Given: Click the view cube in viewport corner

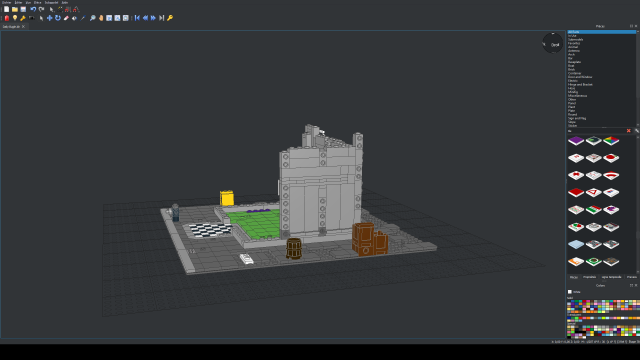Looking at the screenshot, I should (x=553, y=43).
